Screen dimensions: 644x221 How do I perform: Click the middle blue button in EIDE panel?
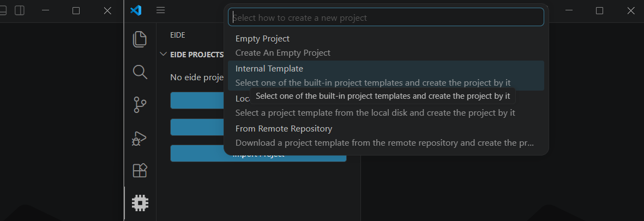click(197, 127)
